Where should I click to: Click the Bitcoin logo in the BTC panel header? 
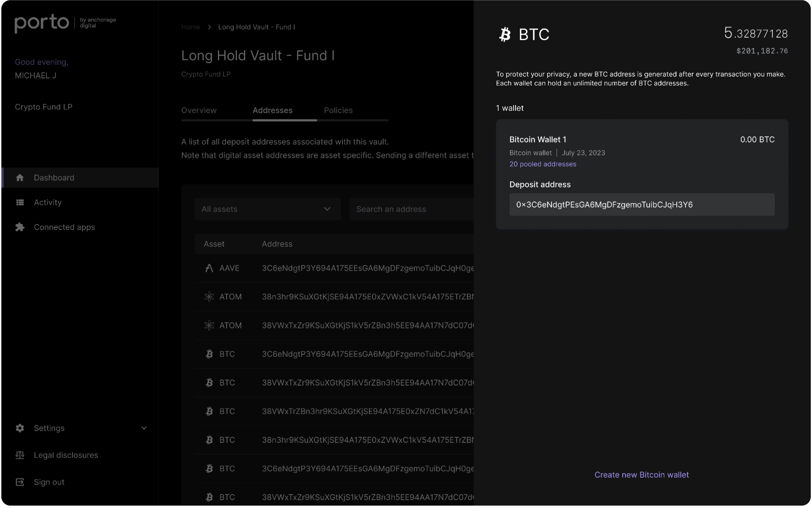point(505,34)
